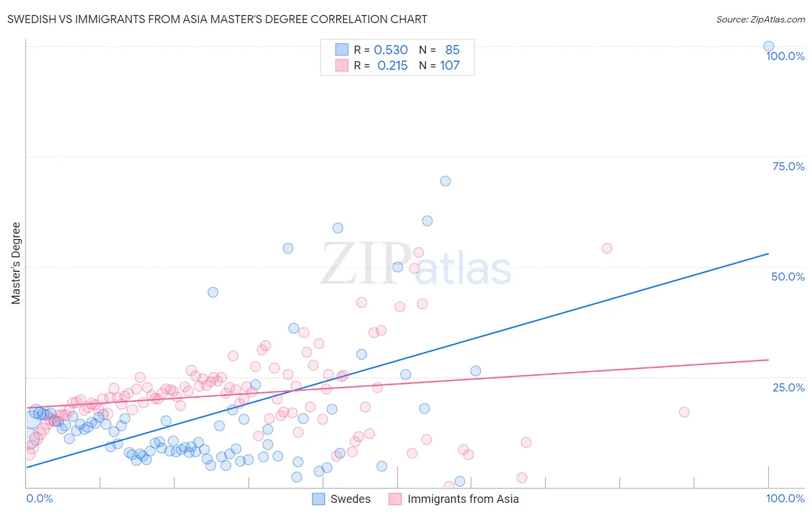
Task: Click the 50.0% y-axis label
Action: [x=788, y=277]
